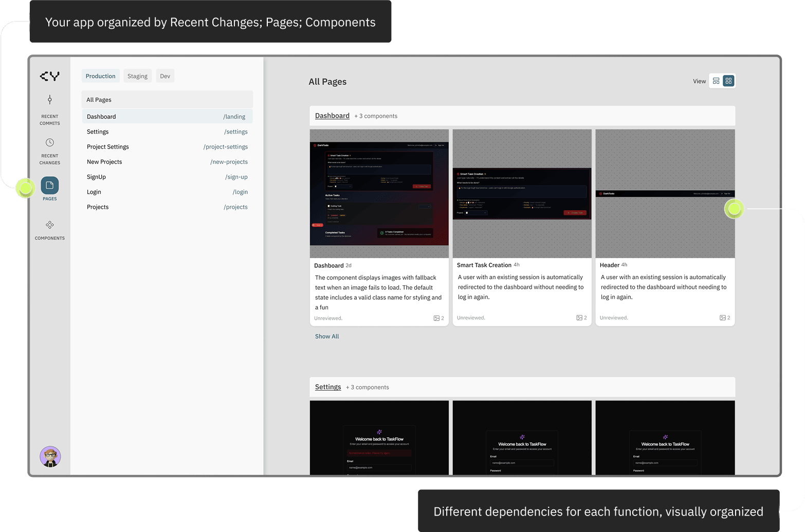This screenshot has height=532, width=805.
Task: Switch to the Dev environment tab
Action: [165, 76]
